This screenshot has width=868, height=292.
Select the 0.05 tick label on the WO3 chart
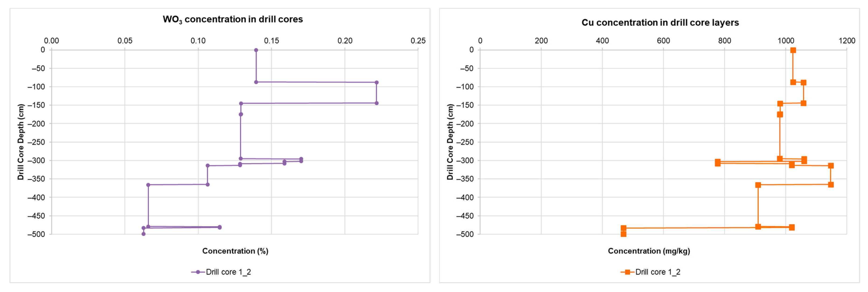tap(125, 41)
